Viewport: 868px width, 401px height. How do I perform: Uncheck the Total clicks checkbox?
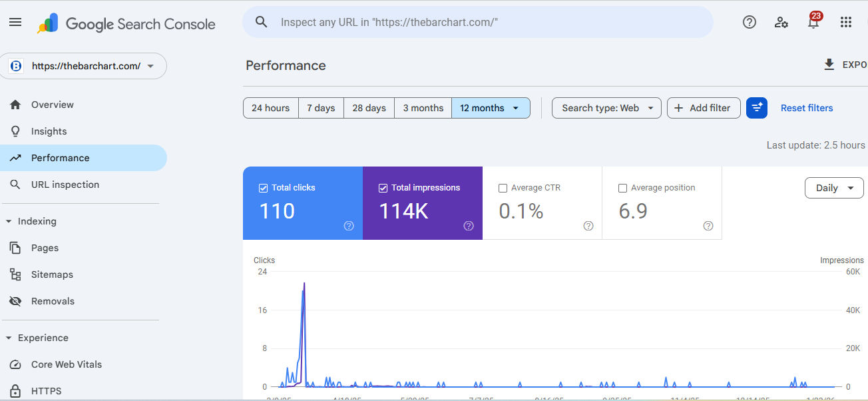click(x=263, y=188)
